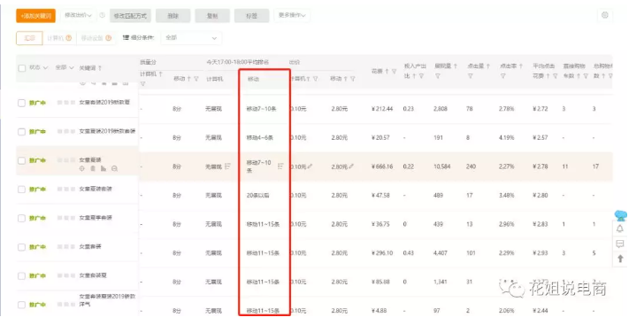Click the 4,407 impressions value
The image size is (644, 333).
pos(441,252)
